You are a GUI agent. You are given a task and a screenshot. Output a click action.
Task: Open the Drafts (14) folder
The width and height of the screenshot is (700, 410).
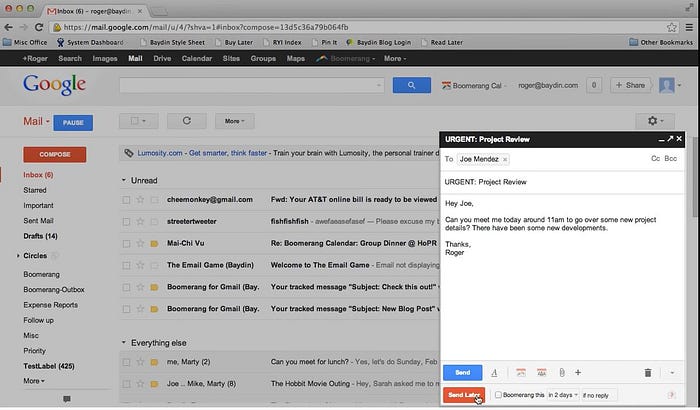point(40,236)
